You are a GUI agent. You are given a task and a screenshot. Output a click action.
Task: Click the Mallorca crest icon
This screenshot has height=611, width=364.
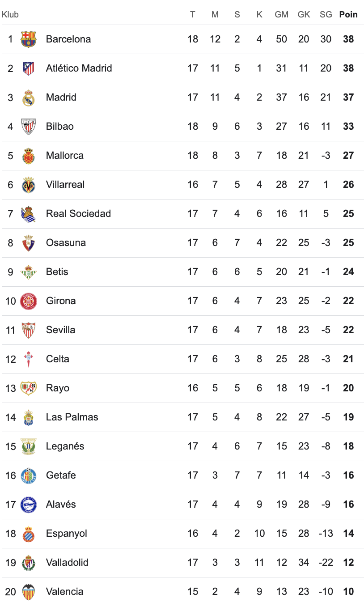(28, 156)
